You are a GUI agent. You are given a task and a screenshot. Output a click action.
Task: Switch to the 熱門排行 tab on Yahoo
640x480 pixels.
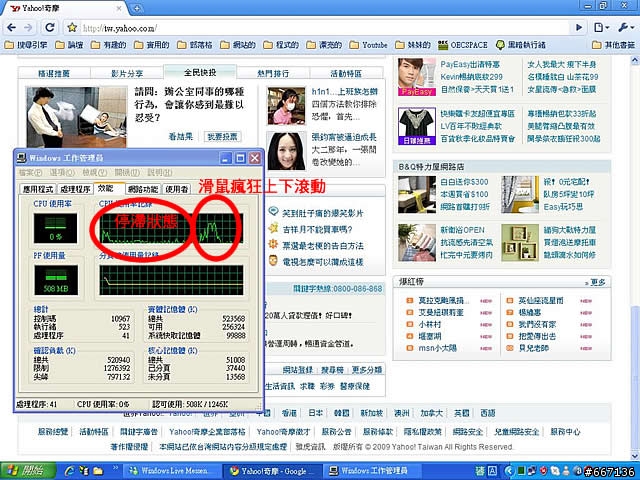tap(273, 73)
